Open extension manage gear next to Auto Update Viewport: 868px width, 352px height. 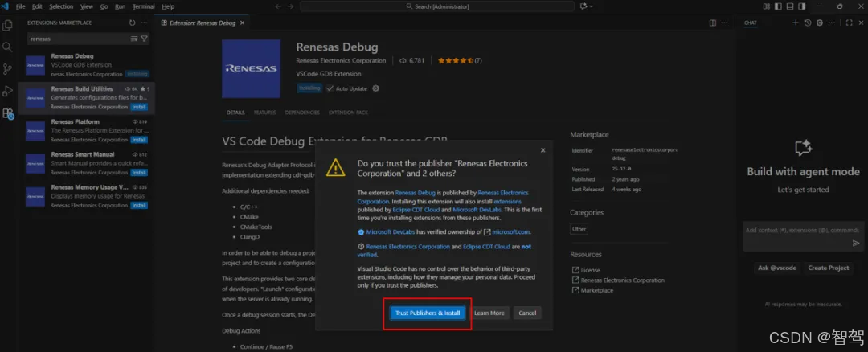click(x=376, y=88)
